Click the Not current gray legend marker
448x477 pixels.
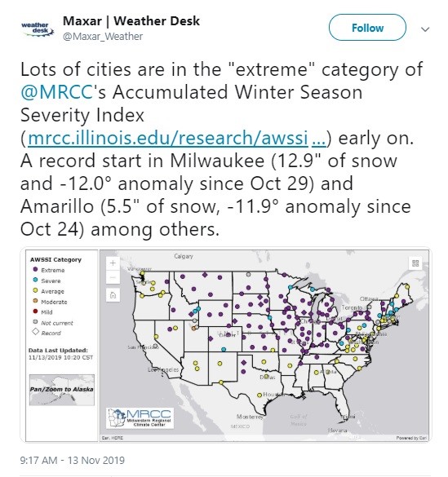35,322
